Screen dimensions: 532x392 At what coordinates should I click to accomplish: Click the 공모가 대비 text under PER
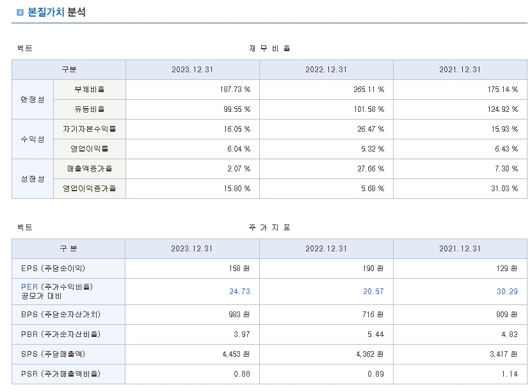[42, 296]
